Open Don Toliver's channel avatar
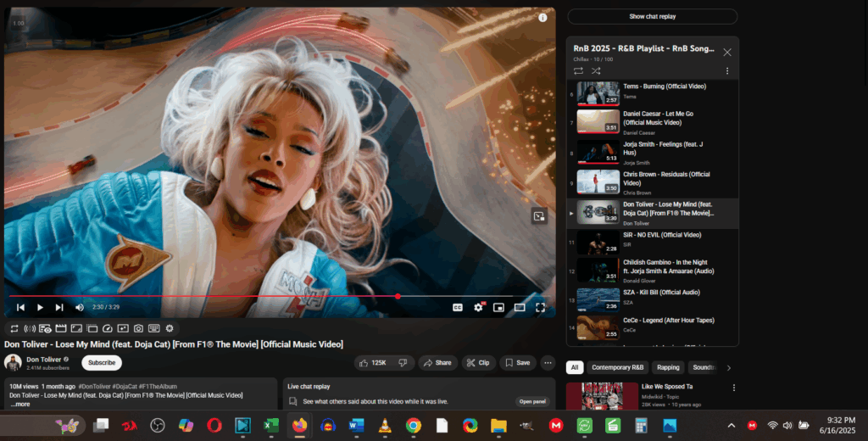The height and width of the screenshot is (441, 868). (x=13, y=363)
